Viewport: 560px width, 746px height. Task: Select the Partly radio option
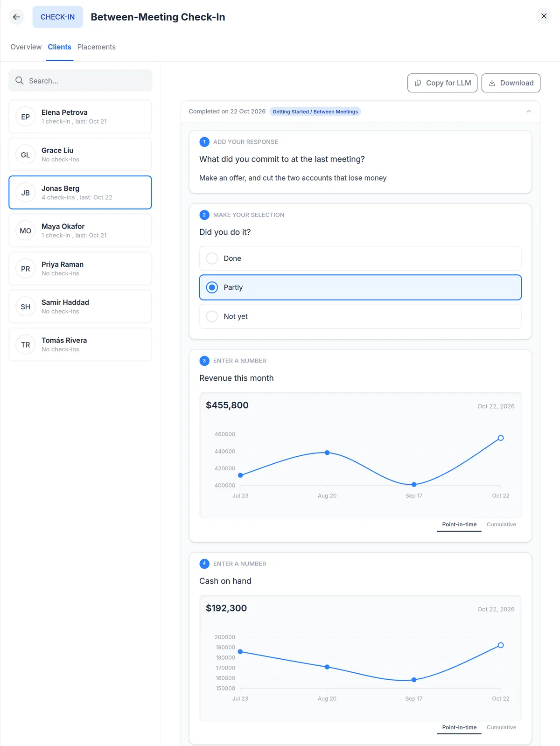tap(360, 287)
